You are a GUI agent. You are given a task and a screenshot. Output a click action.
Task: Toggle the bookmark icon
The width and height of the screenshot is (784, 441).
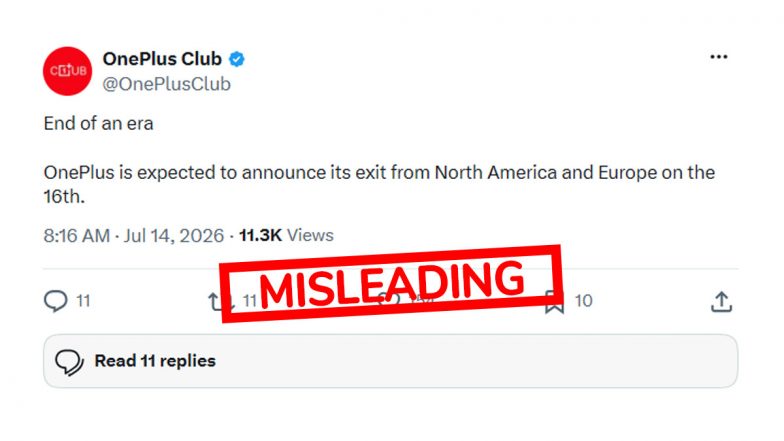(x=554, y=302)
